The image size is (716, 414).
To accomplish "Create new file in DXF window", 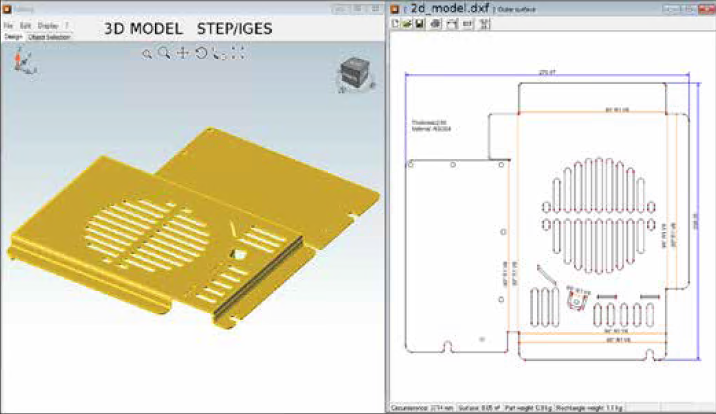I will [x=396, y=23].
